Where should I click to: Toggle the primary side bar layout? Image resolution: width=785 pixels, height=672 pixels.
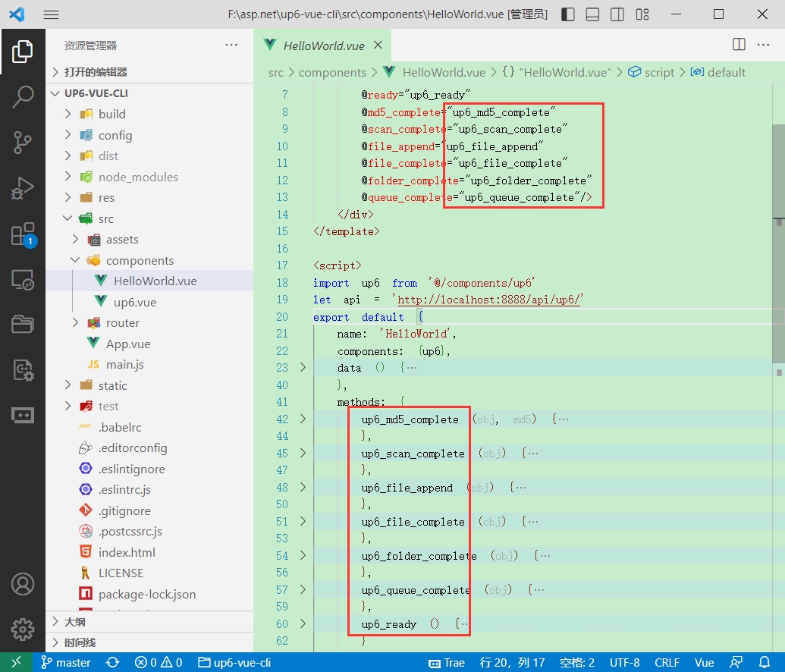tap(568, 14)
